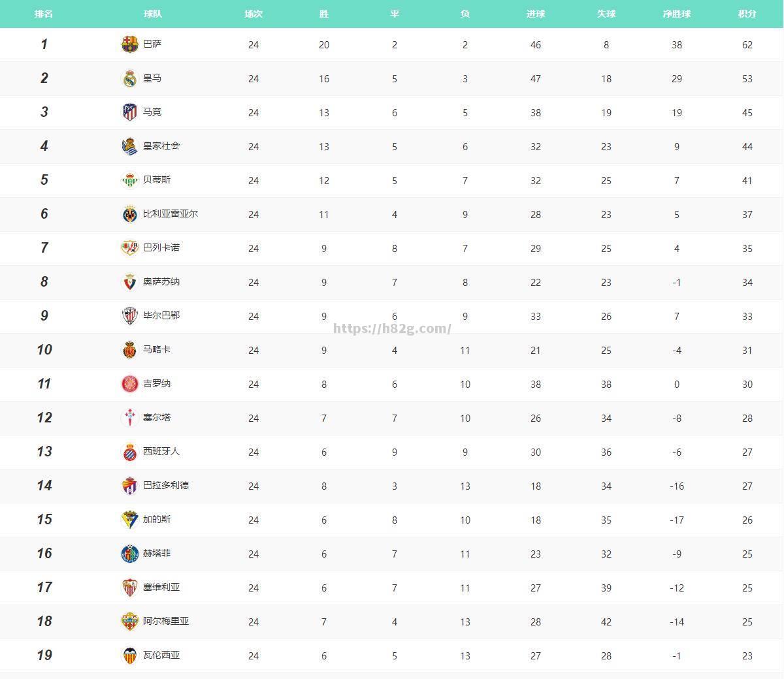Click the Real Sociedad crest icon
Screen dimensions: 784x679
coord(130,146)
